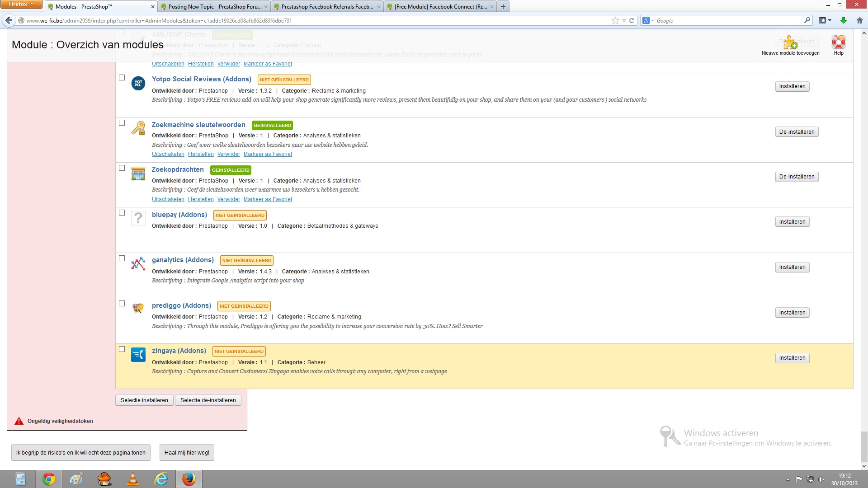Bookmark page with star icon

pos(615,20)
